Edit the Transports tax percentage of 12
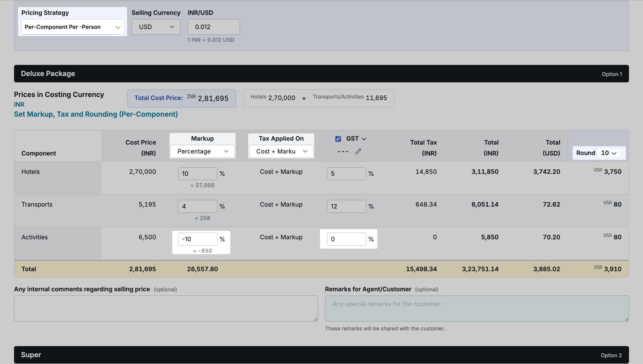This screenshot has width=643, height=364. (x=346, y=206)
